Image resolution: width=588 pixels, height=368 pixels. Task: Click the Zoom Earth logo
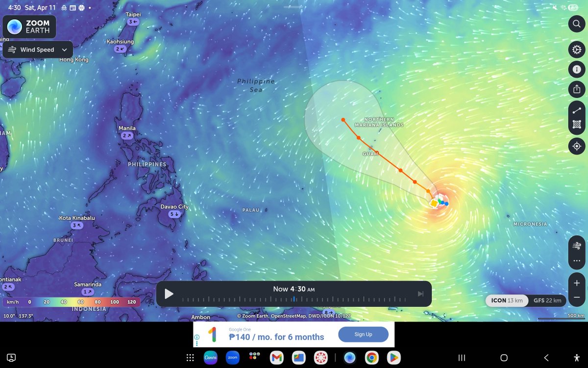29,26
